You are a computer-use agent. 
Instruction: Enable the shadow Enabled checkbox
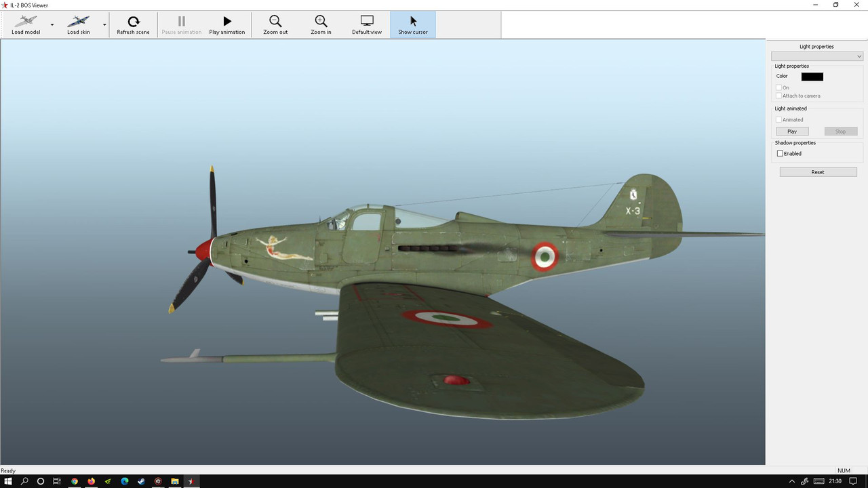[x=780, y=153]
